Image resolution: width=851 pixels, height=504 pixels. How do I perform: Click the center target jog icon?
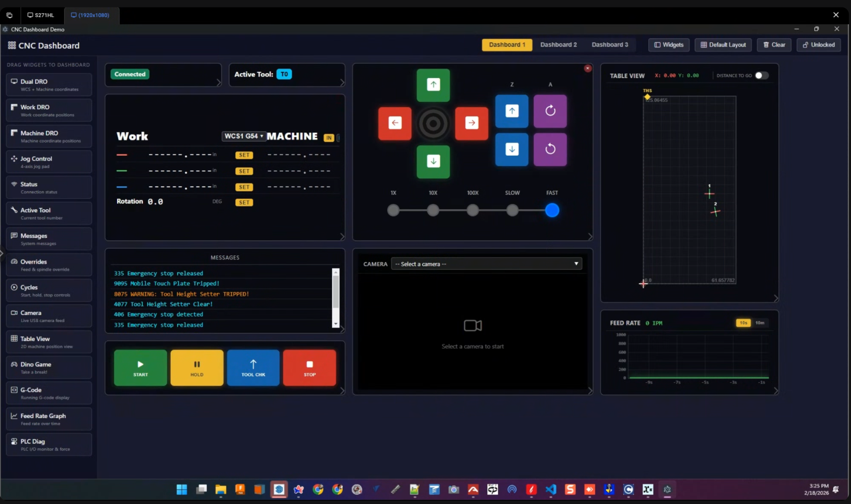click(433, 123)
